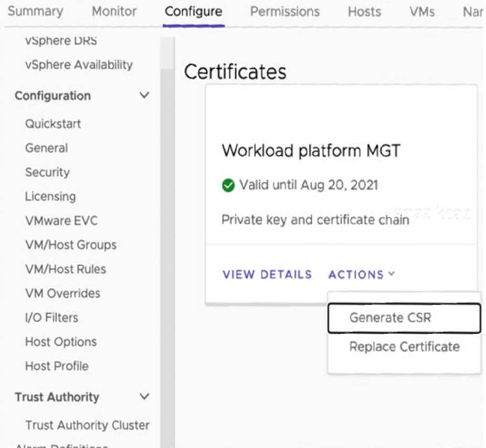Open Quickstart configuration page
Viewport: 486px width, 448px height.
point(53,124)
